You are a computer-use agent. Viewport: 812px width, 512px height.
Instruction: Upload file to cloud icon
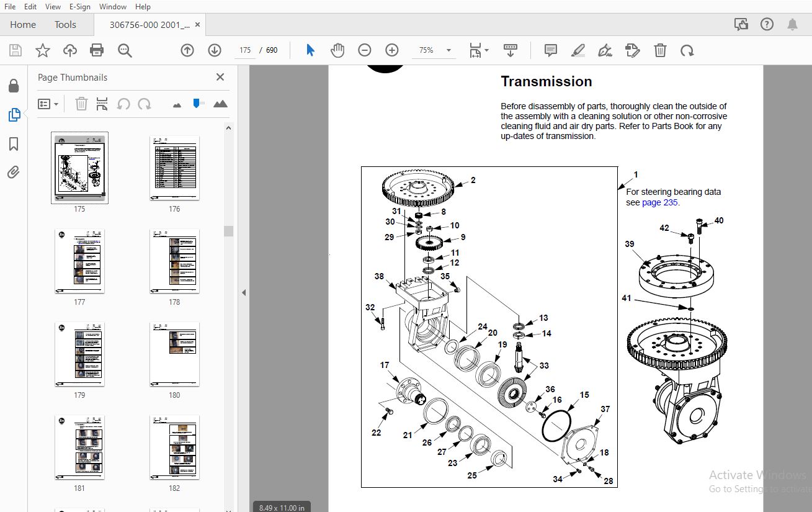click(x=69, y=50)
